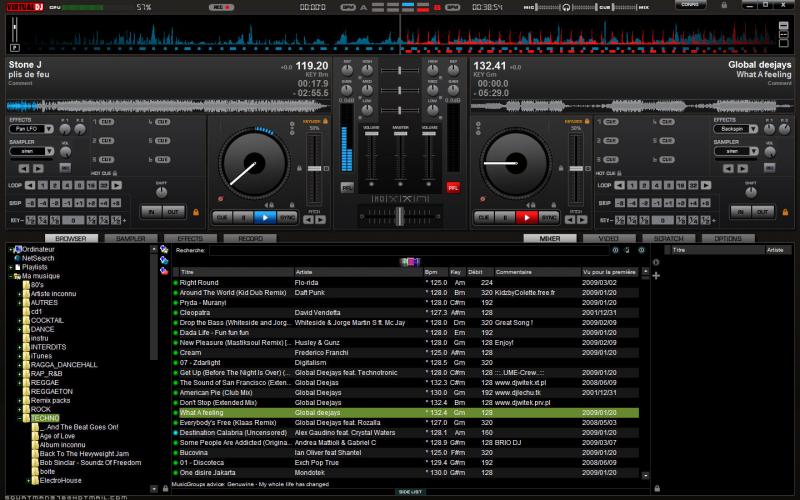Play previous sample on right deck sampler
The height and width of the screenshot is (500, 800).
coord(729,168)
